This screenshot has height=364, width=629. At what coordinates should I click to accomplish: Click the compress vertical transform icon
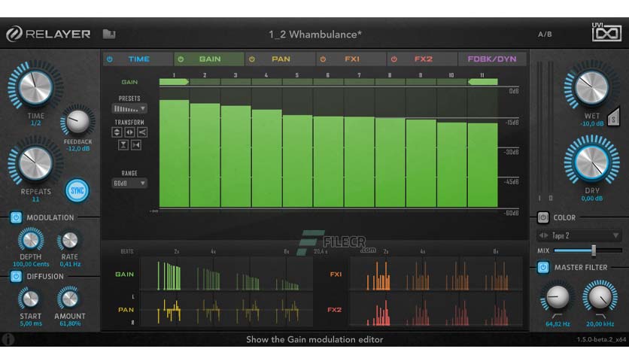123,144
